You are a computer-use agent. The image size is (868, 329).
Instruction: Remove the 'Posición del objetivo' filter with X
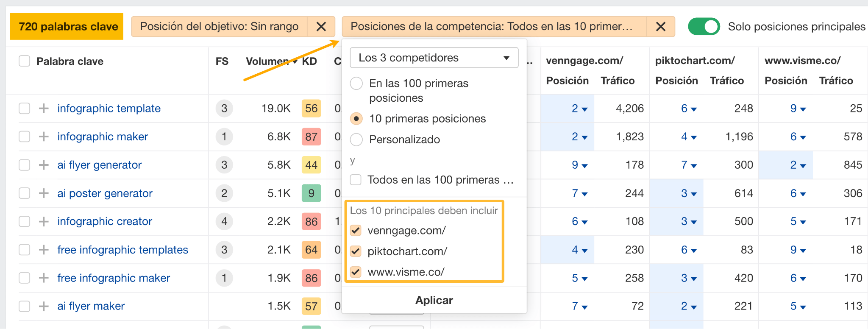[x=321, y=27]
